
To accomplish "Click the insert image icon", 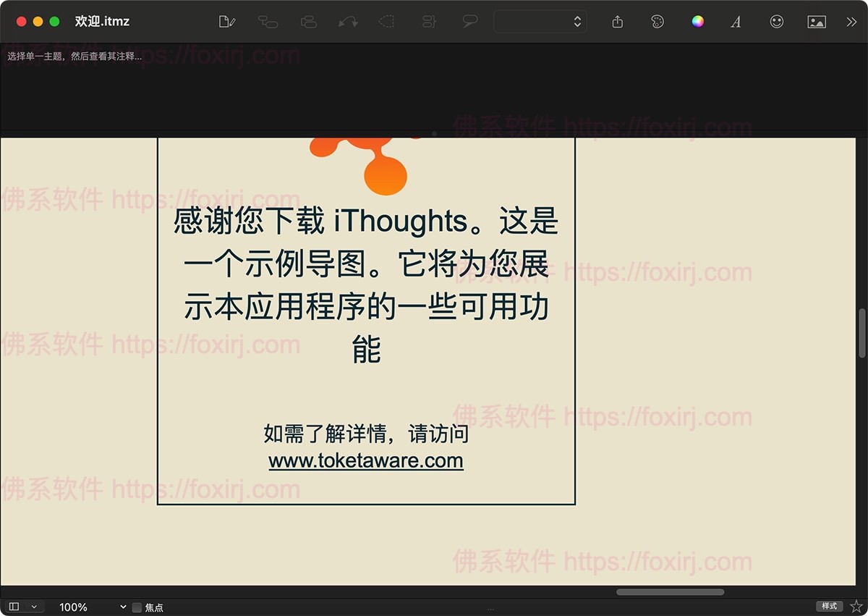I will [x=817, y=22].
